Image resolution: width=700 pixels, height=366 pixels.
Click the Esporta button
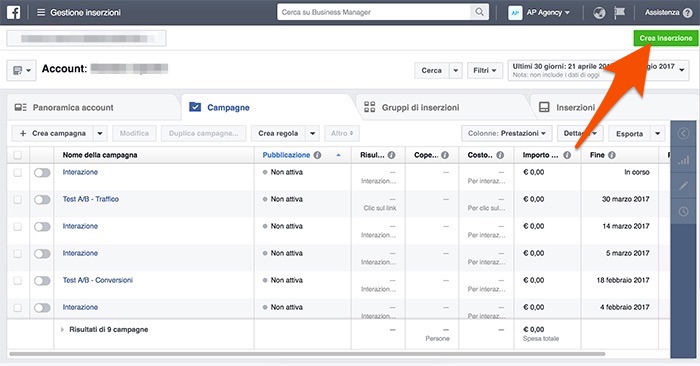click(629, 133)
